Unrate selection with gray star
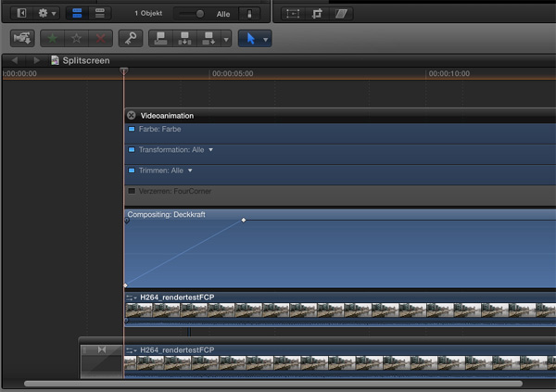The image size is (556, 392). click(x=76, y=38)
